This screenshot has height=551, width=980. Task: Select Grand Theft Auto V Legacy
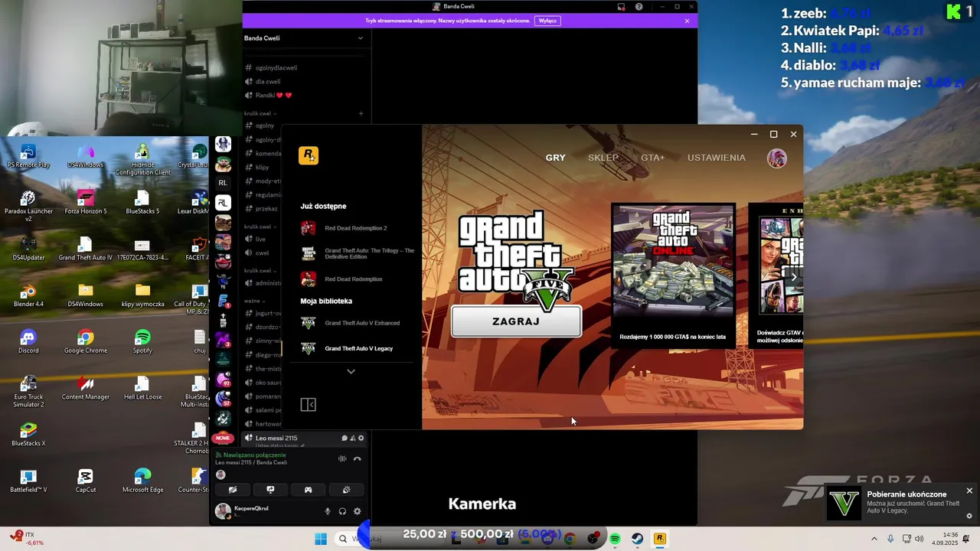[358, 348]
